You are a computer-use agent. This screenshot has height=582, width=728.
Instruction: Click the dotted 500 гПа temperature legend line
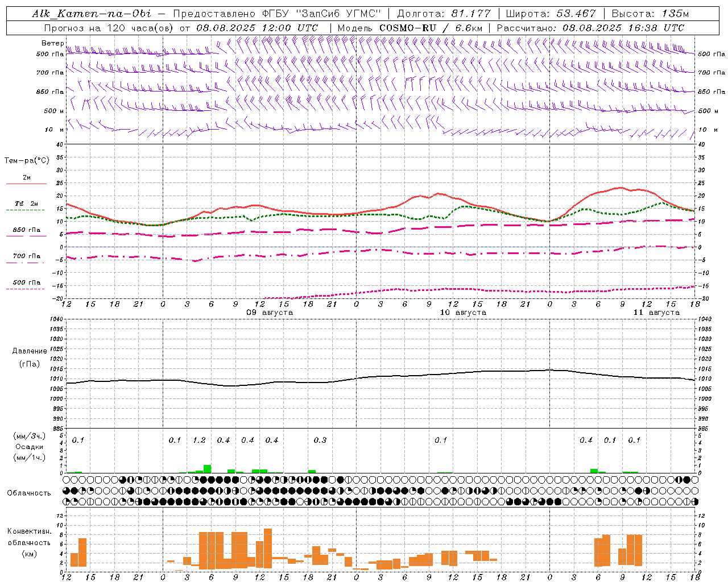pyautogui.click(x=25, y=289)
